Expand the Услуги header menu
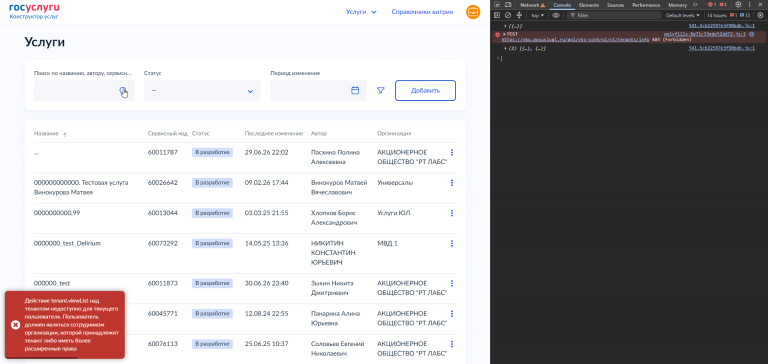The height and width of the screenshot is (364, 768). (361, 12)
